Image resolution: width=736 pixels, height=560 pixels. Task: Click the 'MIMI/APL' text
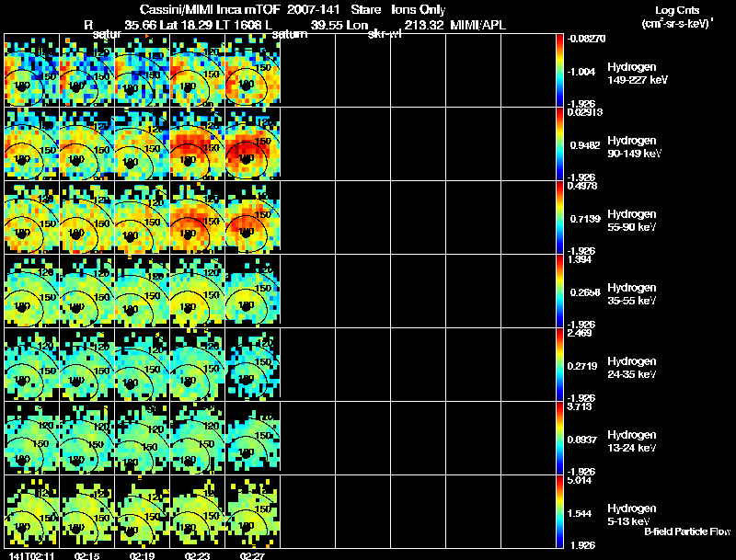pos(477,25)
